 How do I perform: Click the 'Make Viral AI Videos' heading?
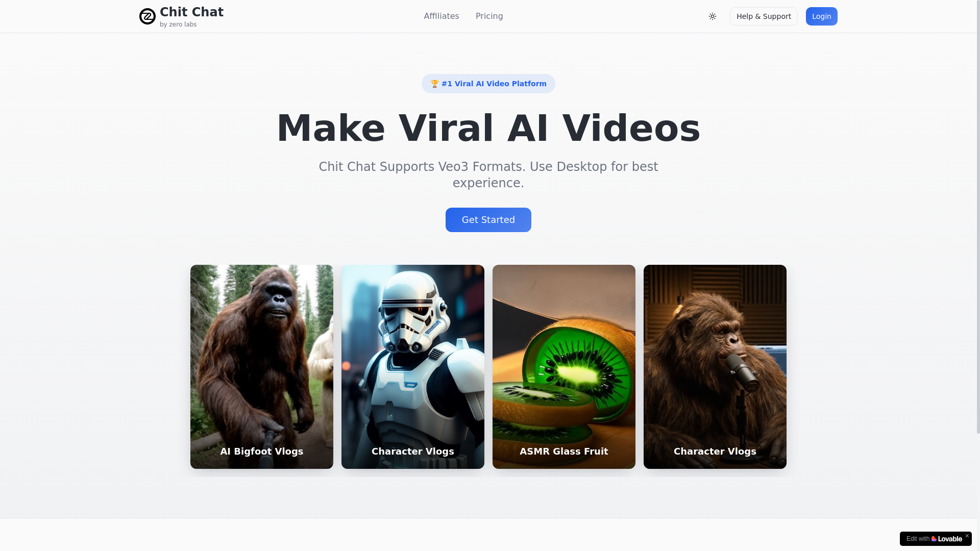pos(488,128)
